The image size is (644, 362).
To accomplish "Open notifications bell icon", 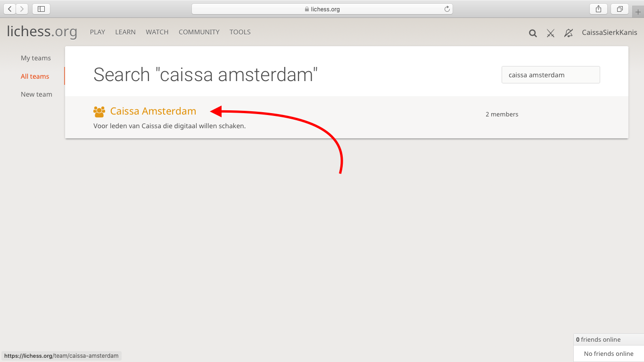I will click(x=569, y=33).
